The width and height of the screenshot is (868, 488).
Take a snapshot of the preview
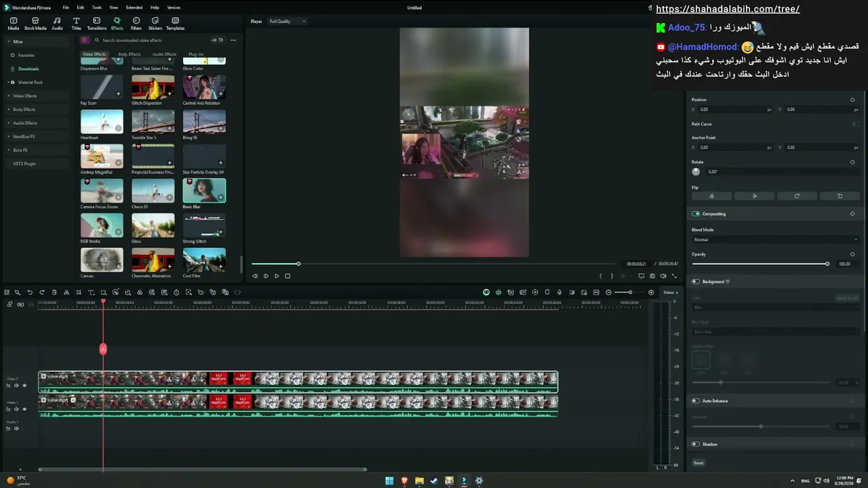pos(652,276)
